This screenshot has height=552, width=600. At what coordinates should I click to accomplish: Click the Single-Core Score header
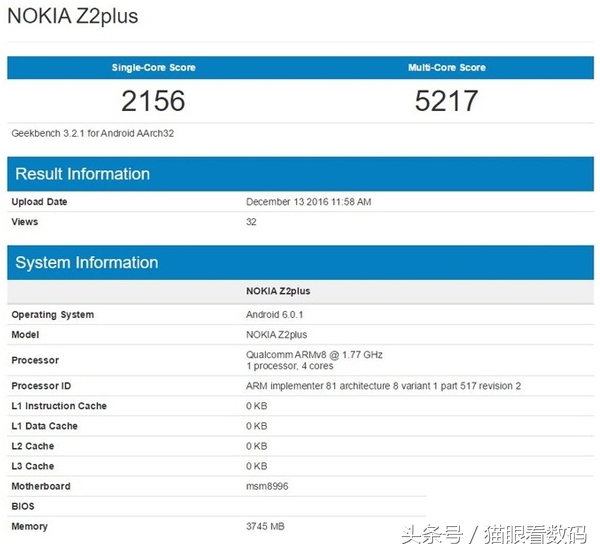click(153, 68)
